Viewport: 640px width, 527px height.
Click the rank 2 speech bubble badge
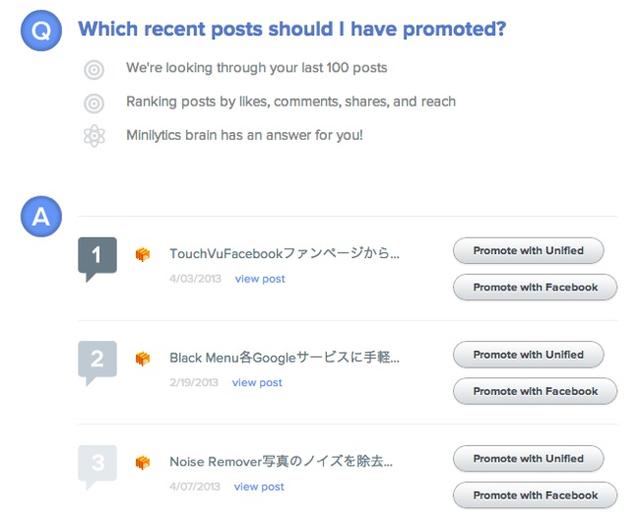97,361
